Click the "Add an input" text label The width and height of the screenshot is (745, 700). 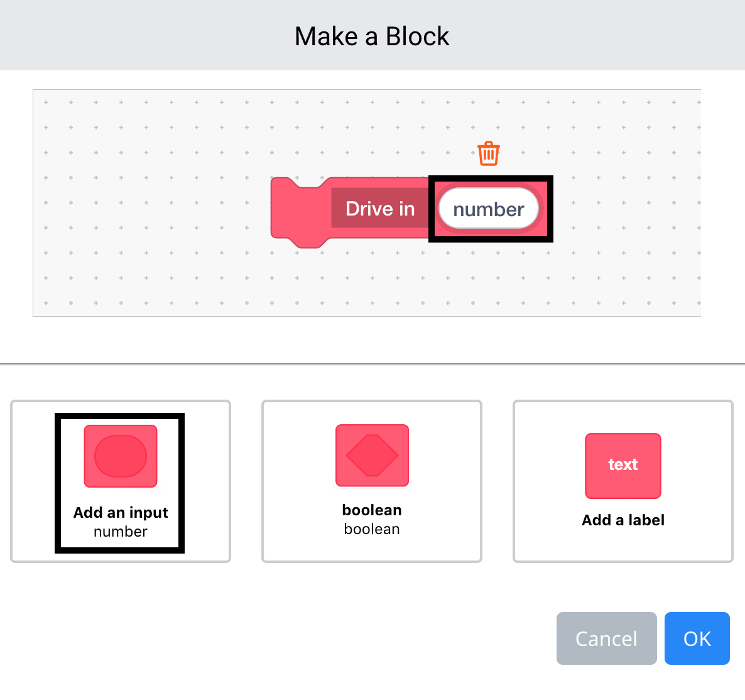point(120,512)
